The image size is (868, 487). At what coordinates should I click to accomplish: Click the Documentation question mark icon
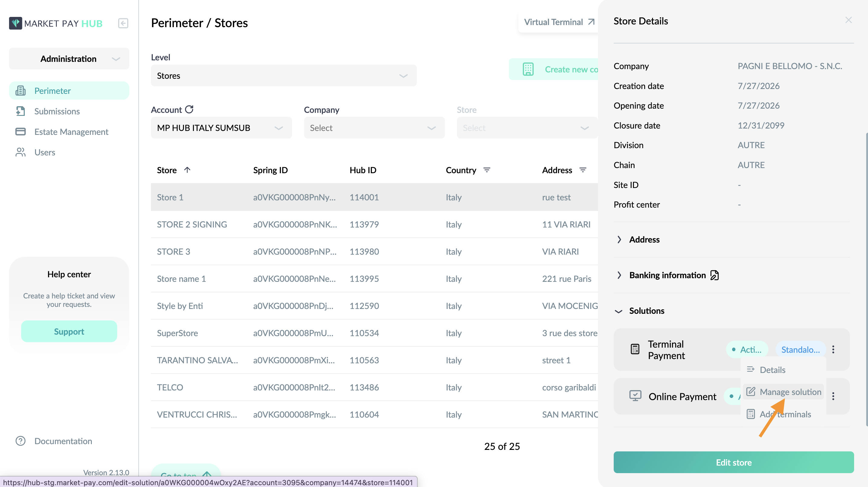point(21,441)
